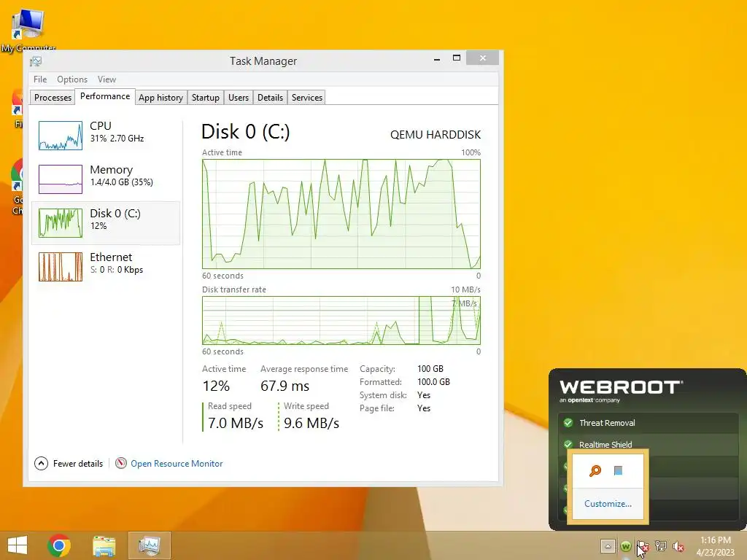Select the Memory usage graph thumbnail

point(61,179)
